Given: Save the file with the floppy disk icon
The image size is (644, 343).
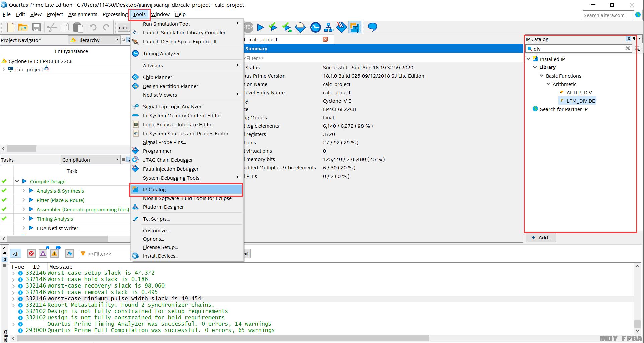Looking at the screenshot, I should [36, 27].
